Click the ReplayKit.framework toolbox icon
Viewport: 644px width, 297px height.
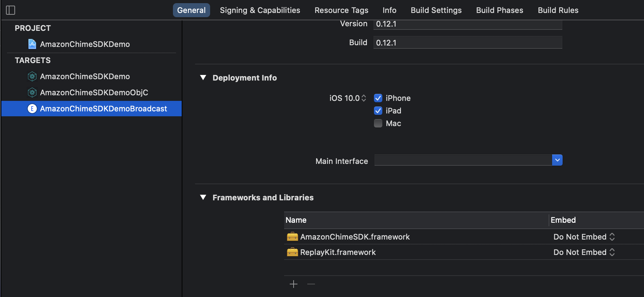click(292, 252)
